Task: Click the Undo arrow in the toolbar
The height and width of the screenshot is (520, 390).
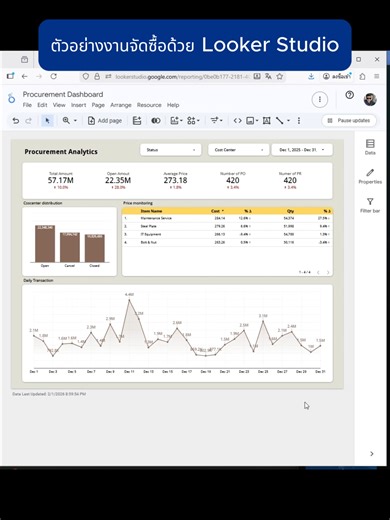Action: tap(15, 121)
